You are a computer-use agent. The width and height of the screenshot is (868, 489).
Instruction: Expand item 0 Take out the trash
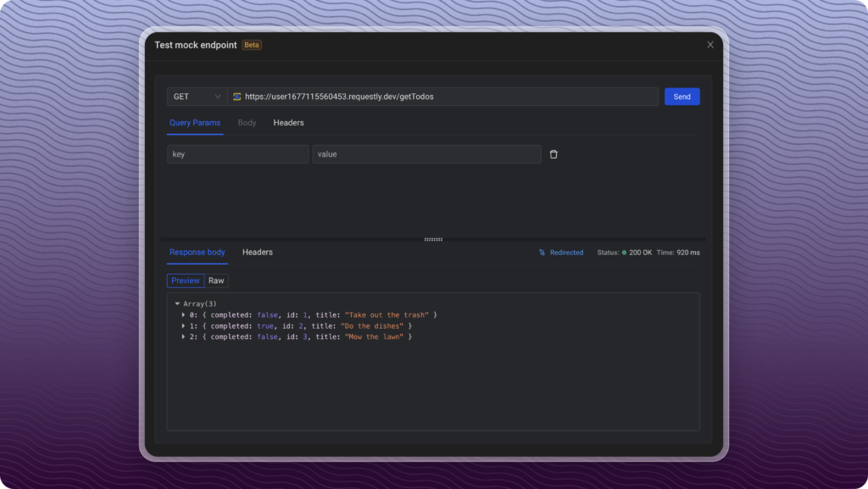click(x=183, y=314)
